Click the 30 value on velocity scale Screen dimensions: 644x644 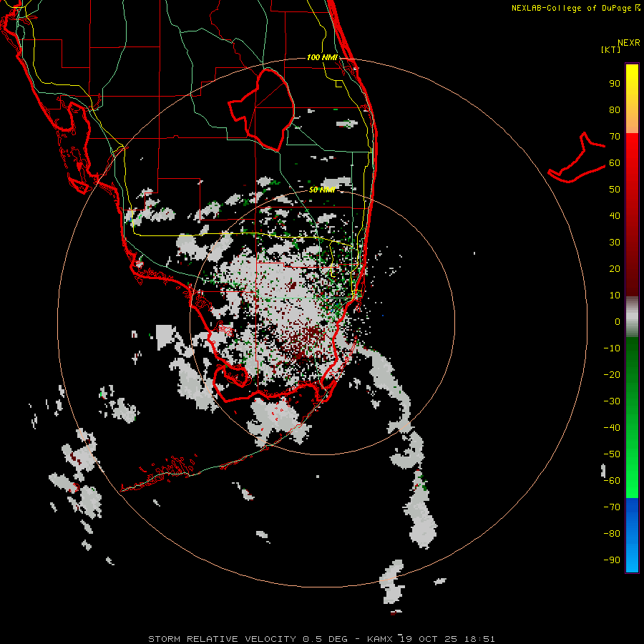pyautogui.click(x=615, y=243)
